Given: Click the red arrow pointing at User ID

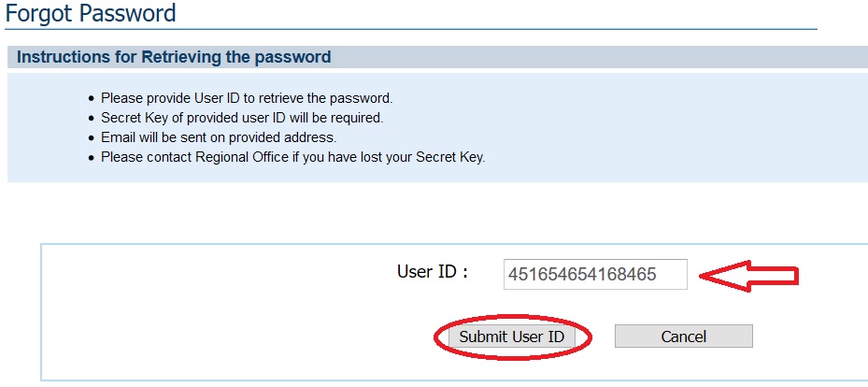Looking at the screenshot, I should pos(749,276).
